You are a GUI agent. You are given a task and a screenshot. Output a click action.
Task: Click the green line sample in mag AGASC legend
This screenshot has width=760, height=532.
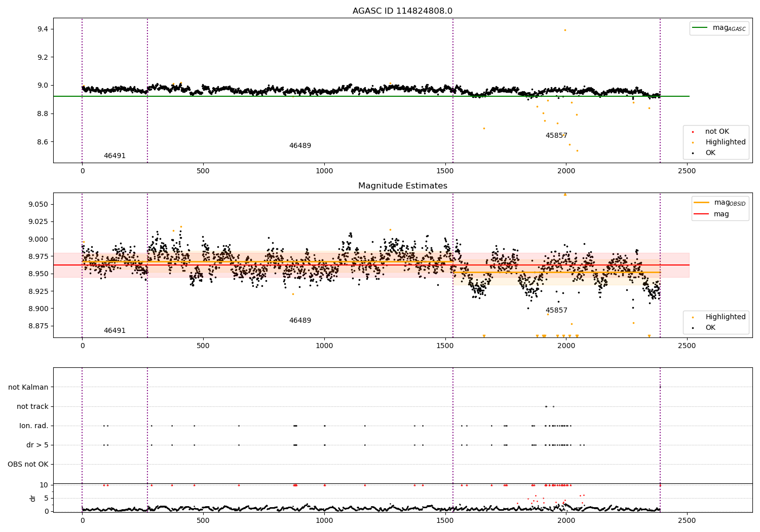(701, 28)
